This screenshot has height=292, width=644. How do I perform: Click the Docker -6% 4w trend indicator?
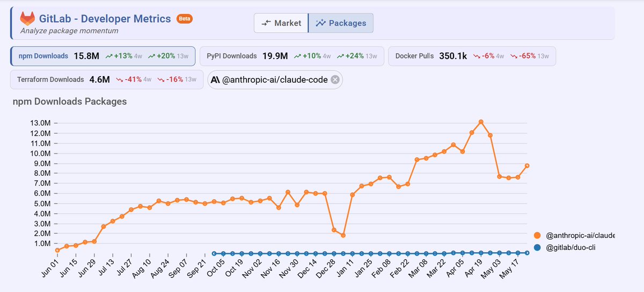488,56
